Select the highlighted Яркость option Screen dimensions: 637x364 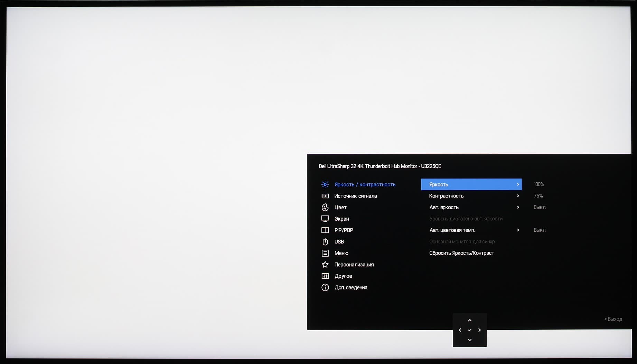click(471, 184)
